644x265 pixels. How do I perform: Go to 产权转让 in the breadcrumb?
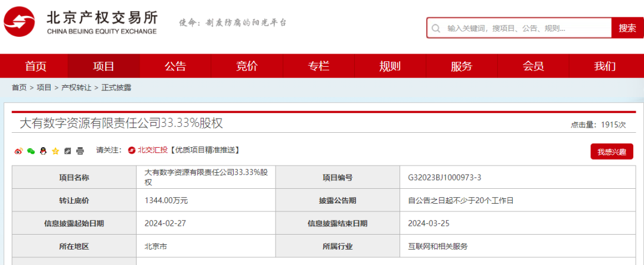pyautogui.click(x=76, y=88)
